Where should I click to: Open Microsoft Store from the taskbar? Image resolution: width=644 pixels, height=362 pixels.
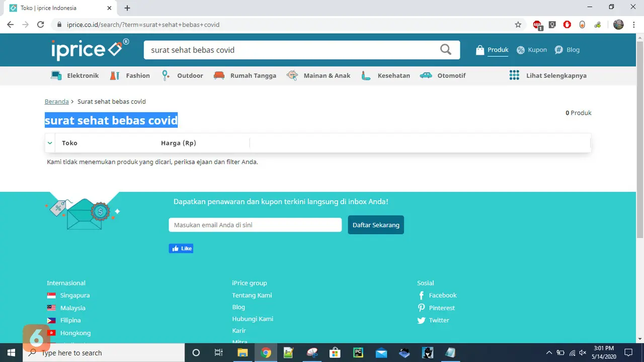(335, 352)
